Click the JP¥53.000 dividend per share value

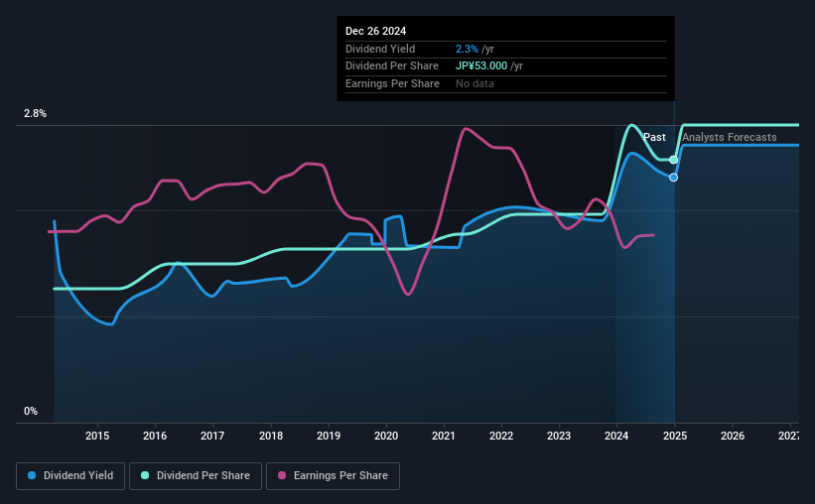[x=481, y=66]
